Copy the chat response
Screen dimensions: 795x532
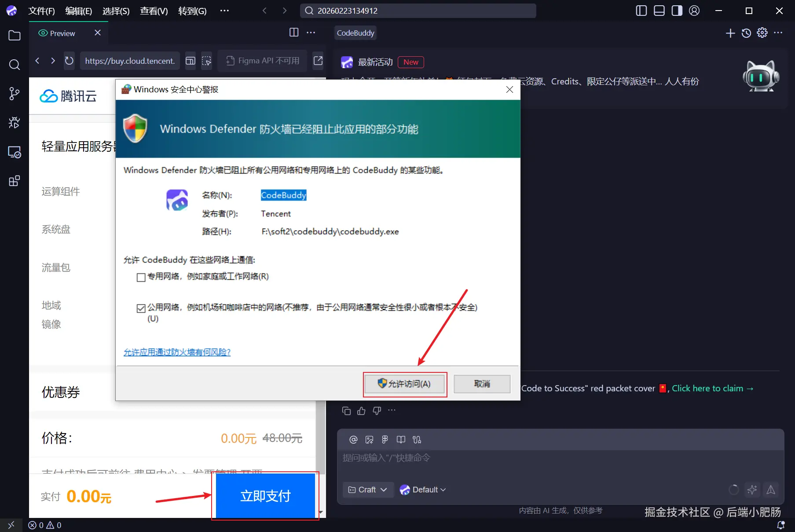point(347,411)
